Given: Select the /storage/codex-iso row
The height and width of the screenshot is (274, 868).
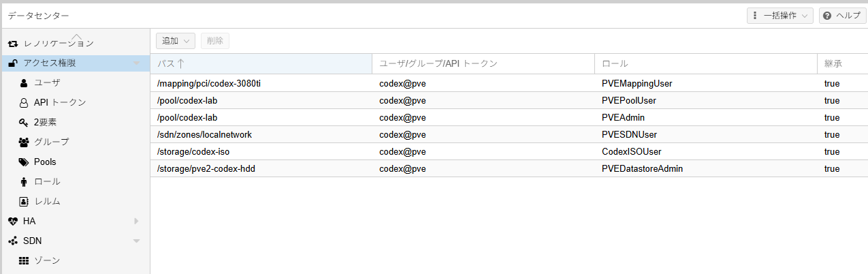Looking at the screenshot, I should (x=509, y=151).
